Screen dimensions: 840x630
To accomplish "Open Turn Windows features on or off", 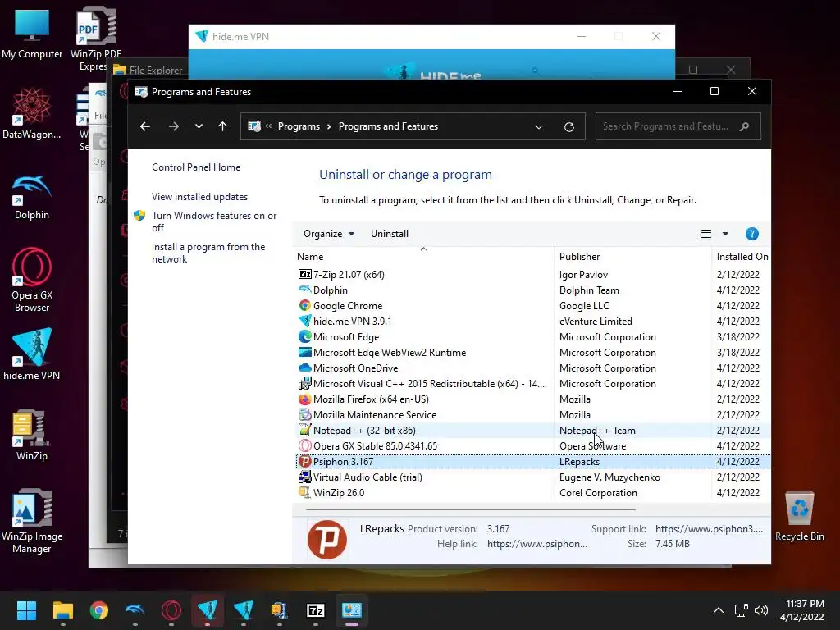I will tap(214, 221).
